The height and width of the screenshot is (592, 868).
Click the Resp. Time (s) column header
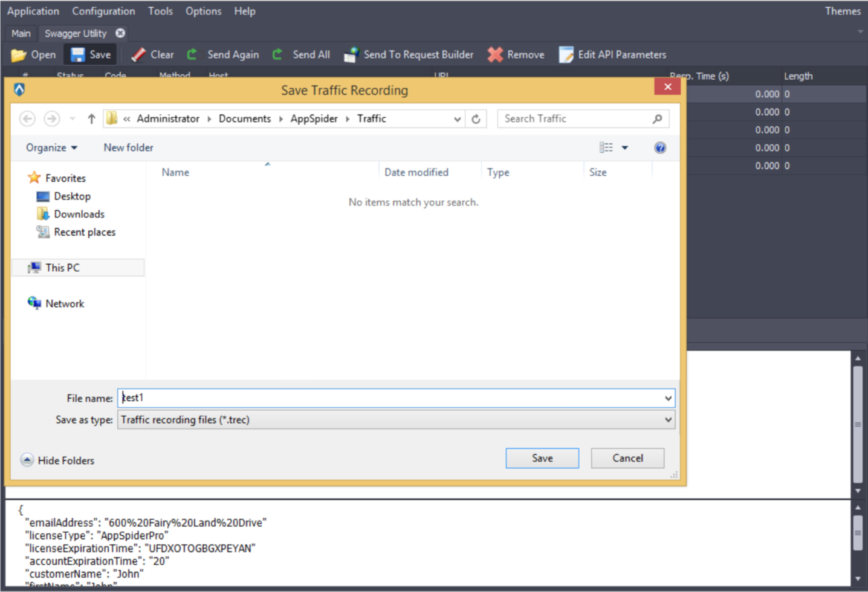pyautogui.click(x=699, y=76)
